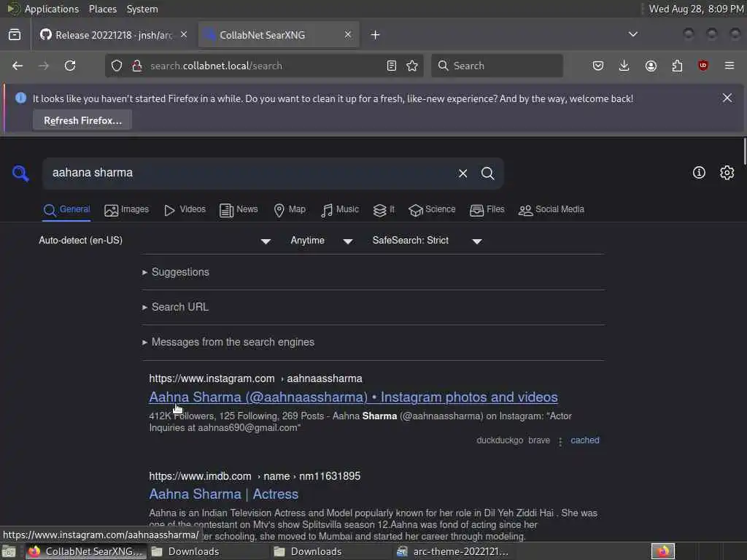
Task: Expand Messages from the search engines
Action: click(228, 342)
